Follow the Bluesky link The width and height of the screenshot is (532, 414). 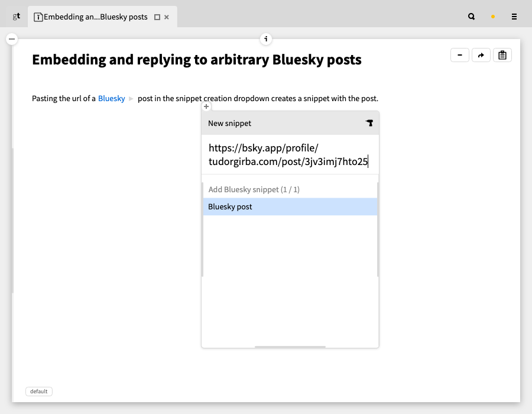tap(112, 98)
